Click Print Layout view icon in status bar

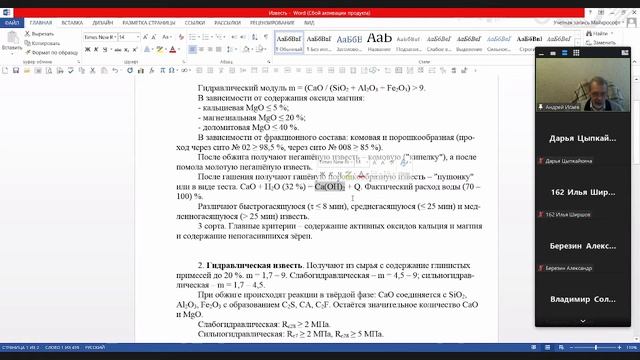point(547,347)
